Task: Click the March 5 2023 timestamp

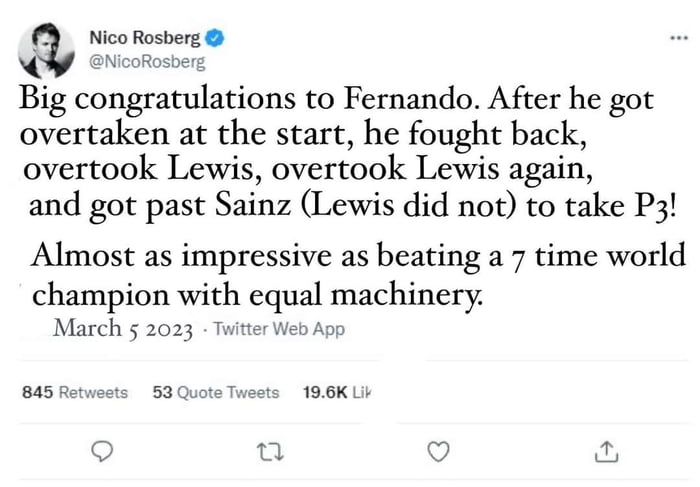Action: point(124,328)
